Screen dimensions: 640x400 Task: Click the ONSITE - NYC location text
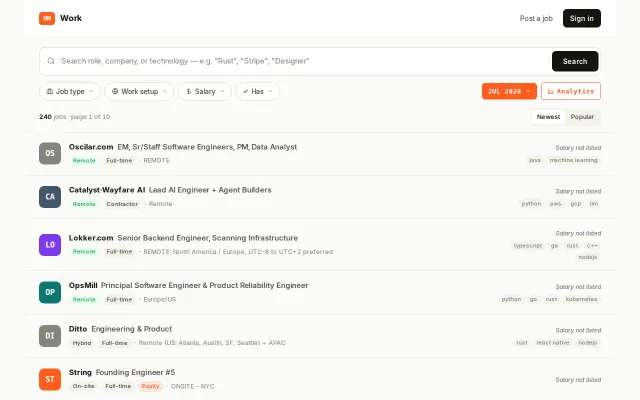[x=192, y=386]
